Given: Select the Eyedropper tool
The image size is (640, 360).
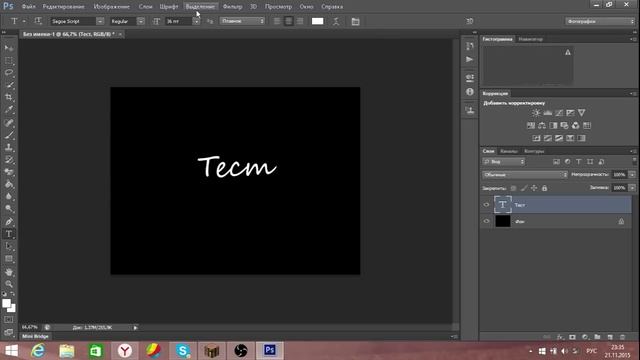Looking at the screenshot, I should tap(9, 109).
